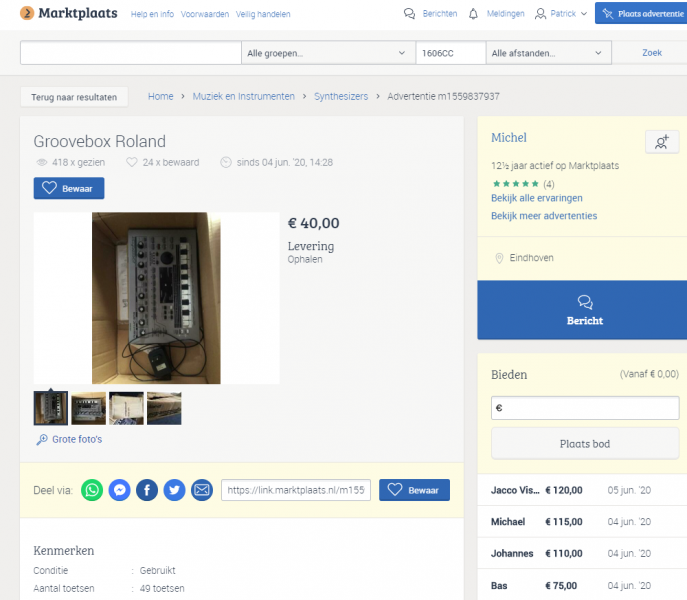The width and height of the screenshot is (687, 600).
Task: Open Grote foto's link
Action: (69, 439)
